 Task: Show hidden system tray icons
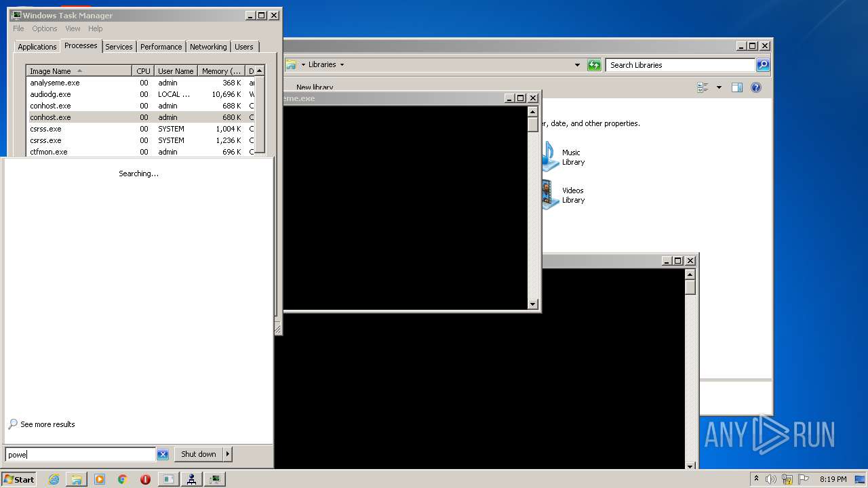tap(756, 479)
